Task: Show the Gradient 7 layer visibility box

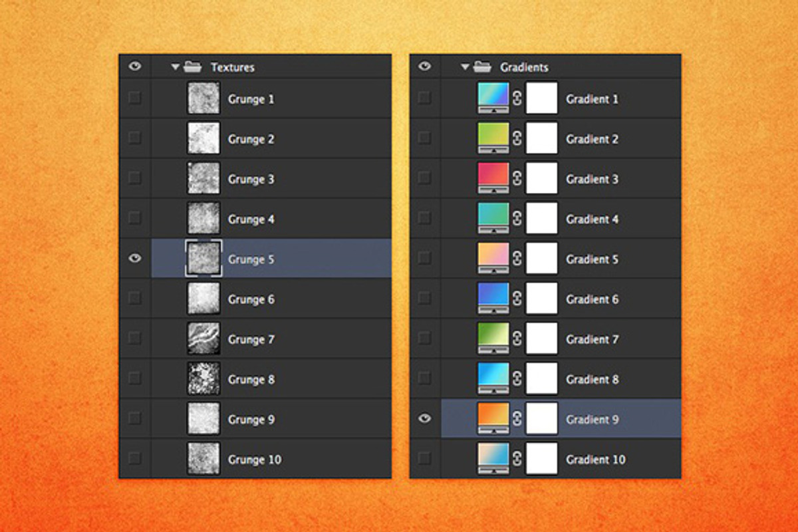Action: [x=425, y=338]
